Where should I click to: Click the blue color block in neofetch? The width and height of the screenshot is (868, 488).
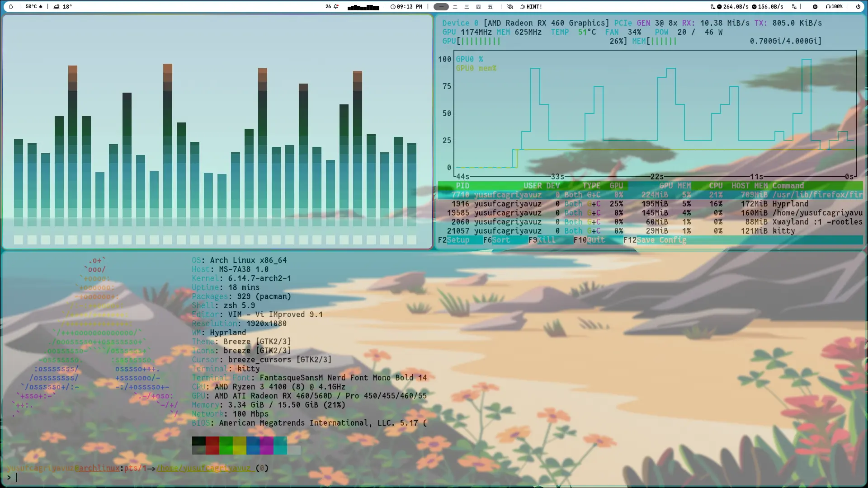click(253, 446)
